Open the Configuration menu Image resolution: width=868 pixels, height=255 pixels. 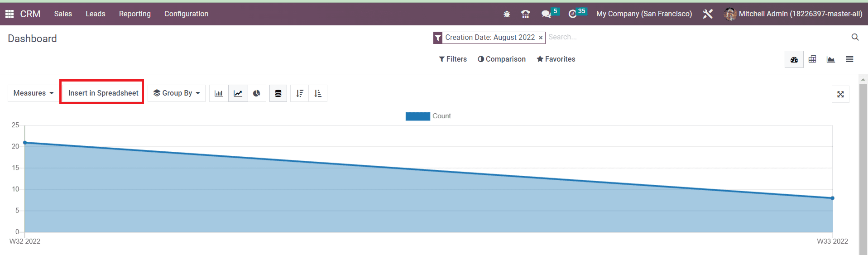click(x=186, y=14)
